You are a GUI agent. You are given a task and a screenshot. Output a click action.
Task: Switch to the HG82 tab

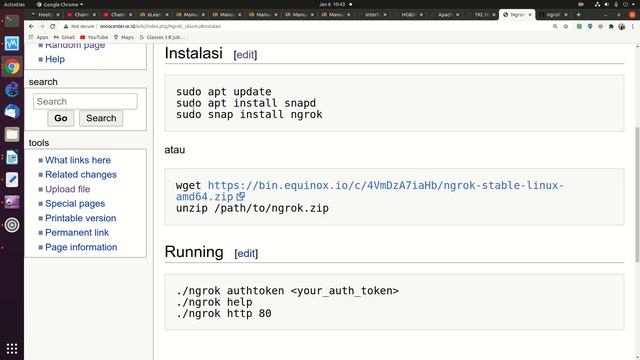point(408,14)
